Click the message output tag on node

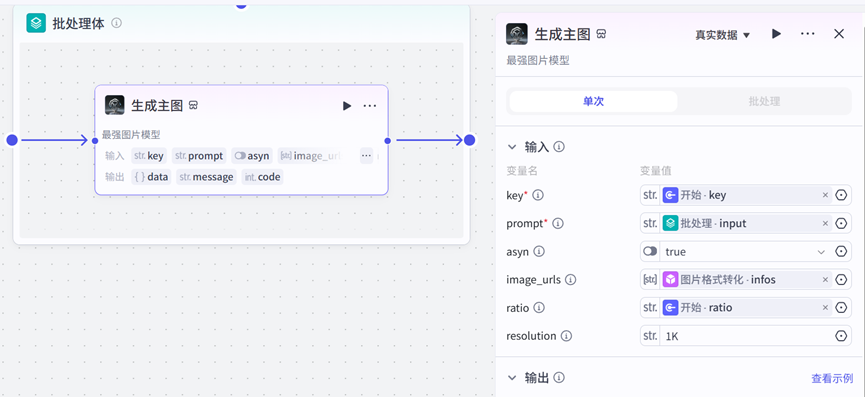[x=207, y=177]
